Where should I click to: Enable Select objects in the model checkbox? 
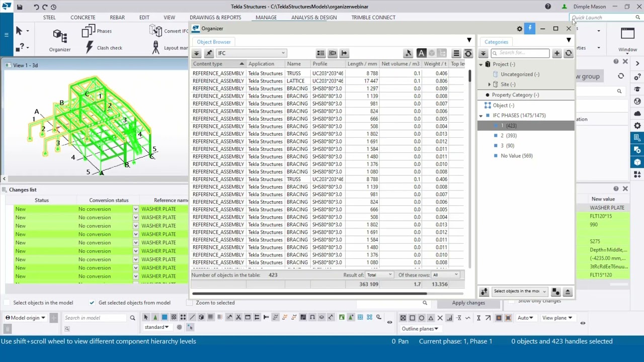coord(7,303)
